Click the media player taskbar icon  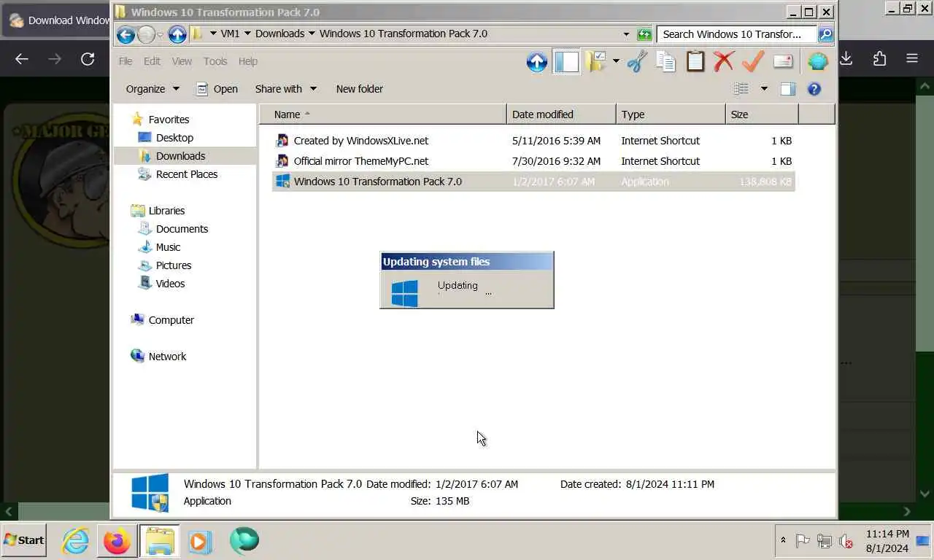201,541
